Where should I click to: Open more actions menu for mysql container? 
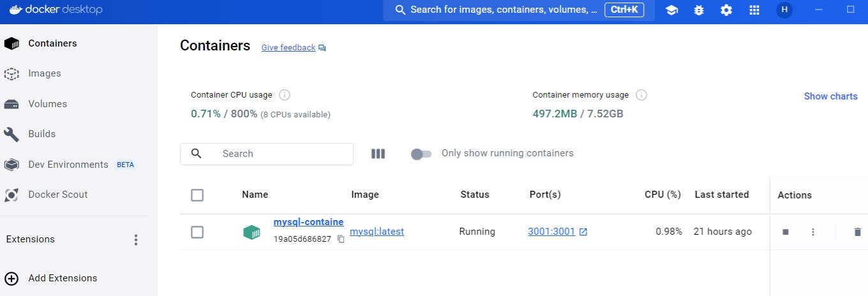point(813,232)
